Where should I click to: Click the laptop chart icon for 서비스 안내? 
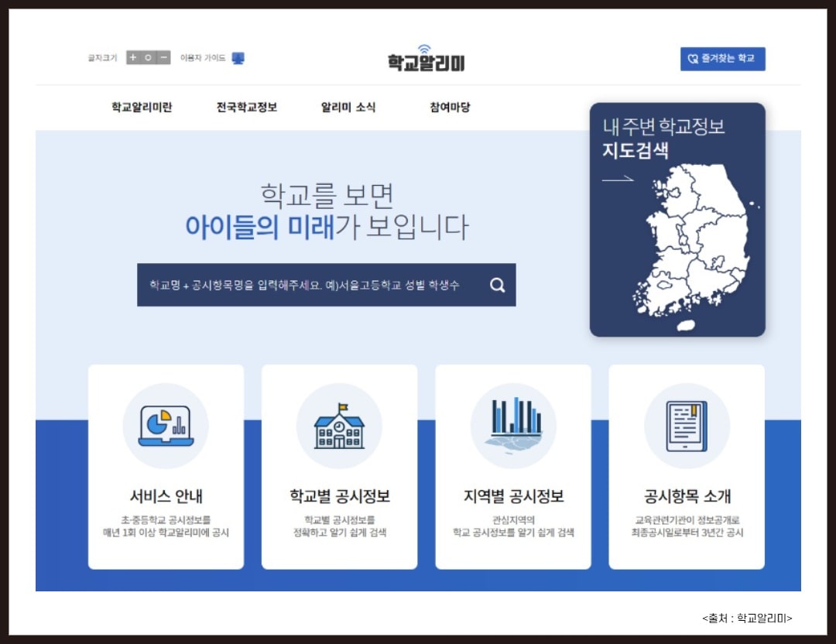click(x=166, y=426)
